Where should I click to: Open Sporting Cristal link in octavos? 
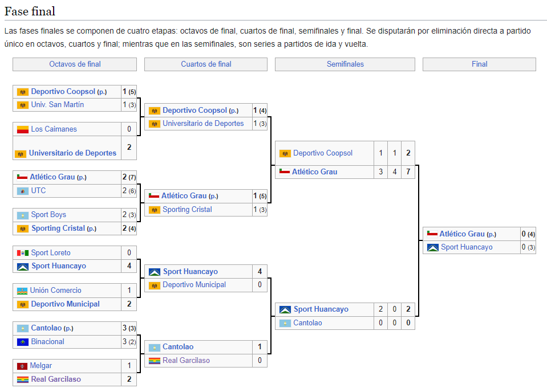[x=58, y=228]
